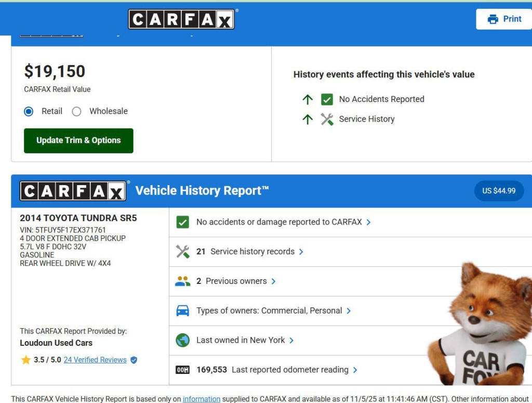
Task: Click the green No Accidents Reported checkmark
Action: click(327, 99)
